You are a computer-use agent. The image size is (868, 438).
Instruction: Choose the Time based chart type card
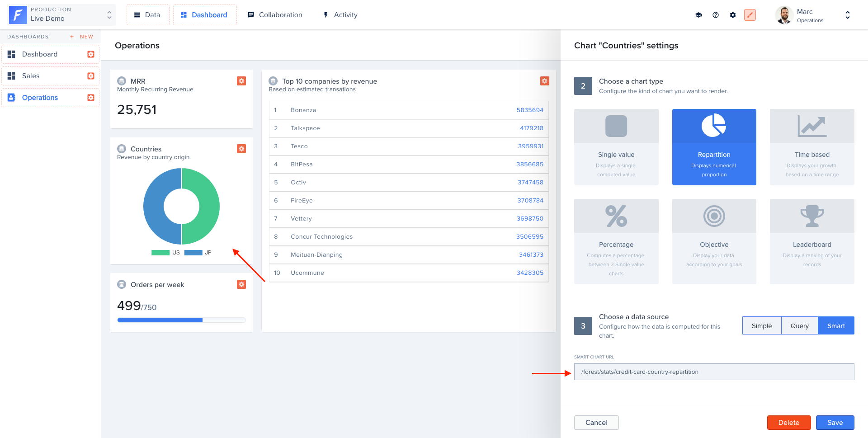(812, 147)
